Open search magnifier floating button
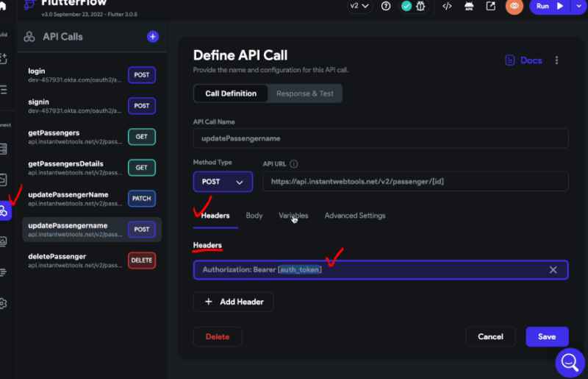This screenshot has height=379, width=588. 570,363
